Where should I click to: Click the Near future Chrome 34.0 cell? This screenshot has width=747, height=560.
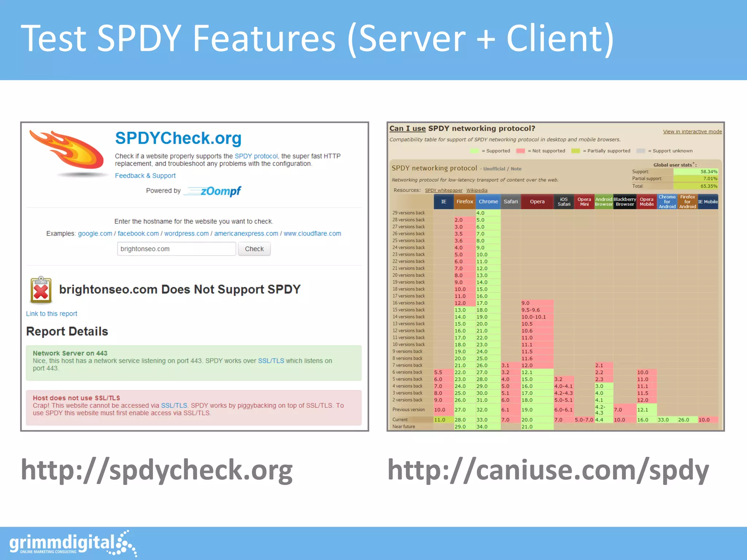click(488, 427)
